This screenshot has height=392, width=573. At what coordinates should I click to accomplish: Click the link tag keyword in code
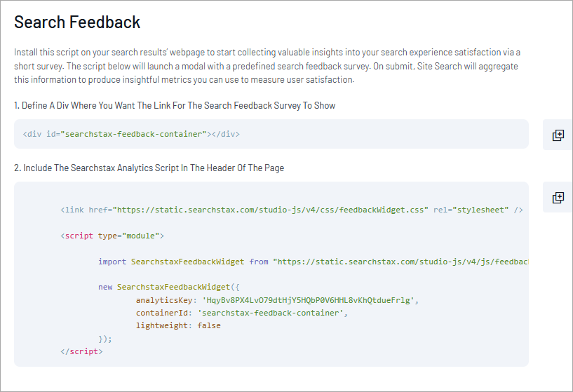click(74, 210)
